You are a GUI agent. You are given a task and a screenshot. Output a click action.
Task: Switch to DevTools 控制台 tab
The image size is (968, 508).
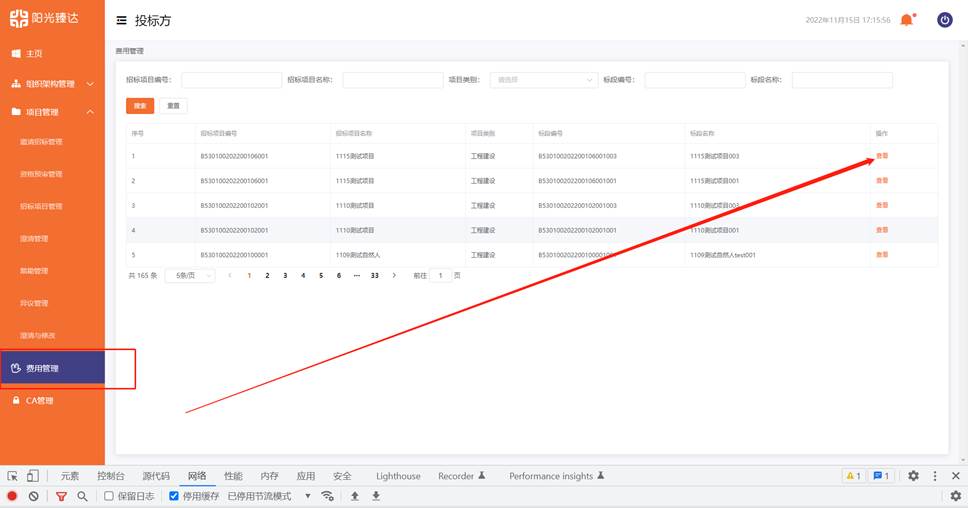tap(111, 476)
